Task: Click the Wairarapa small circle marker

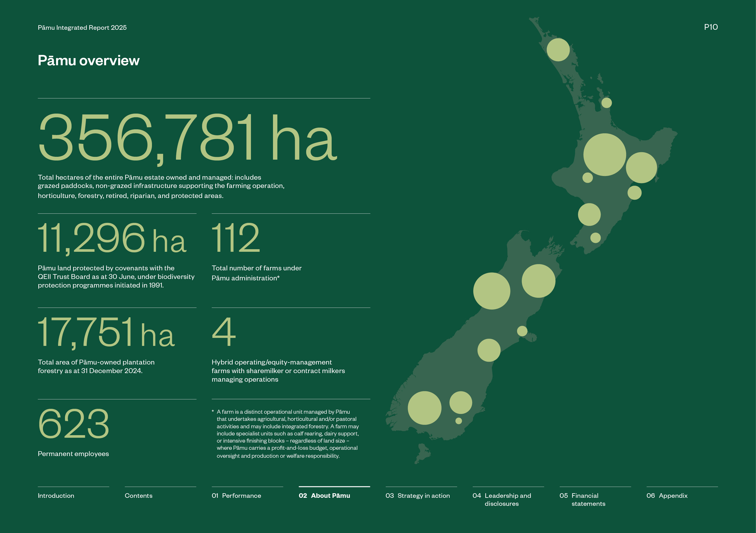Action: coord(595,238)
